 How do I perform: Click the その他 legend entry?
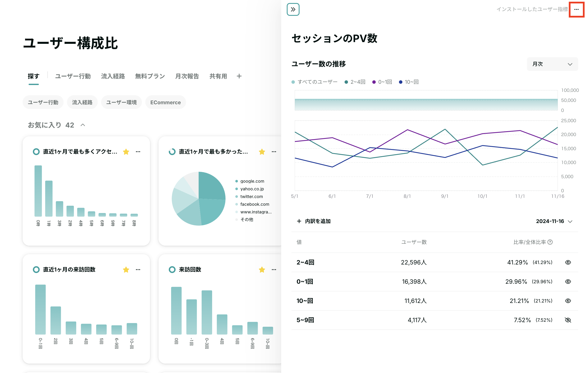[x=244, y=219]
